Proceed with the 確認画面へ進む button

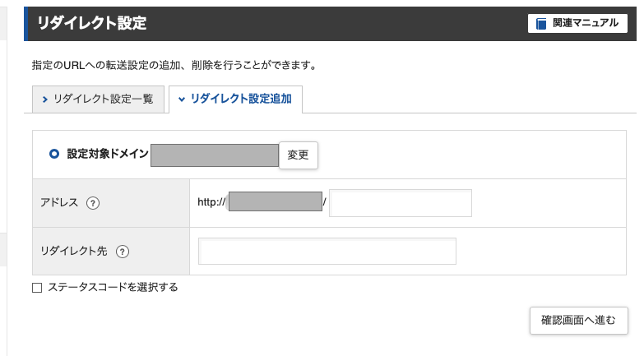(579, 321)
